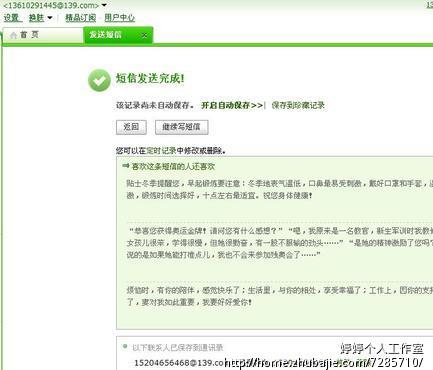Viewport: 433px width, 370px height.
Task: Click the 换肤 skin link
Action: 36,18
